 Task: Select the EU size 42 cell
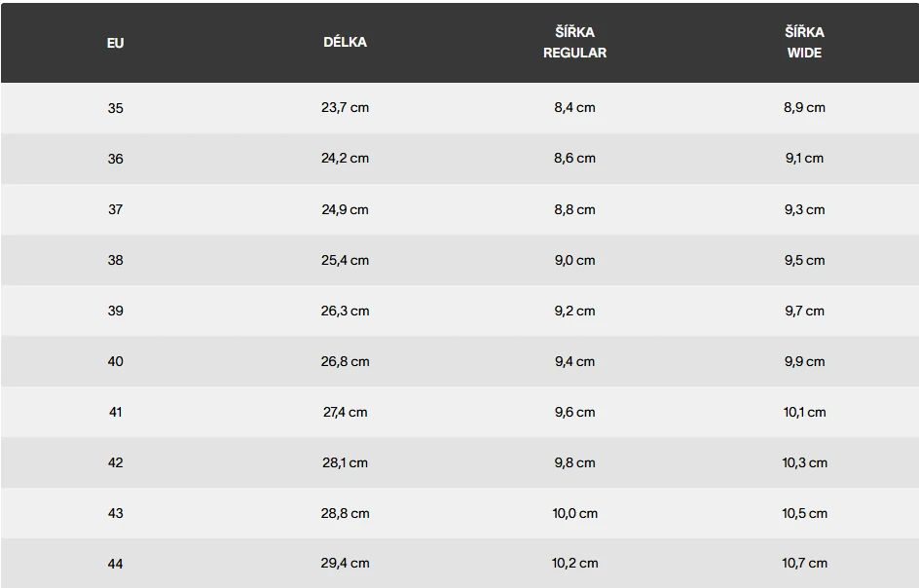pos(116,463)
